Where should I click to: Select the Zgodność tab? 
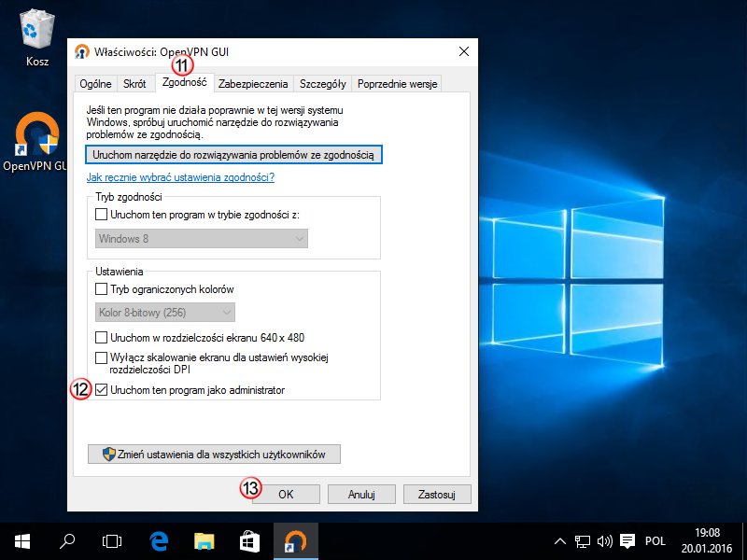point(184,82)
